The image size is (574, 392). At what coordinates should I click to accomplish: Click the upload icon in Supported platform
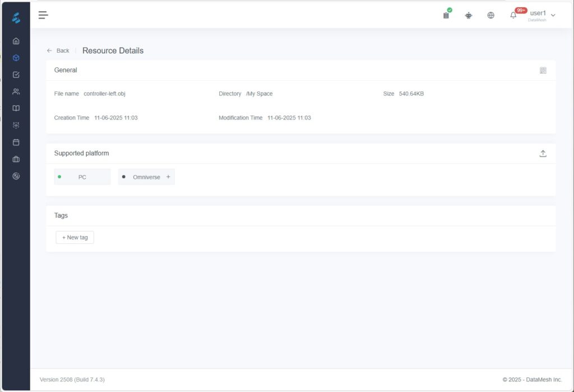543,154
